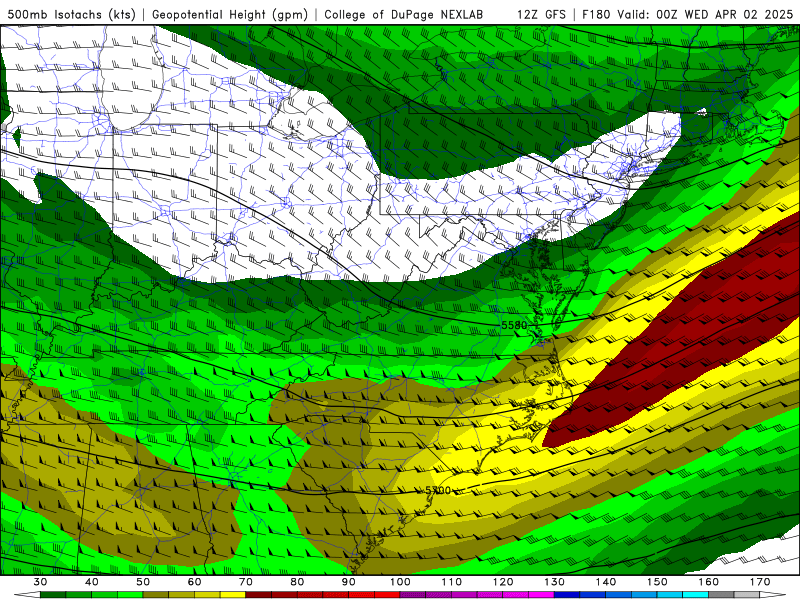Click the 100 knot legend label

(400, 582)
